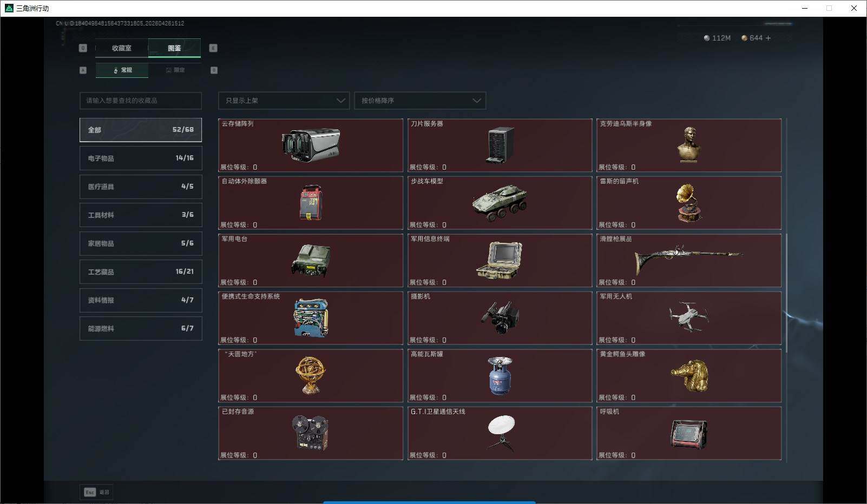
Task: Select the G.T.I satellite antenna icon
Action: [501, 433]
